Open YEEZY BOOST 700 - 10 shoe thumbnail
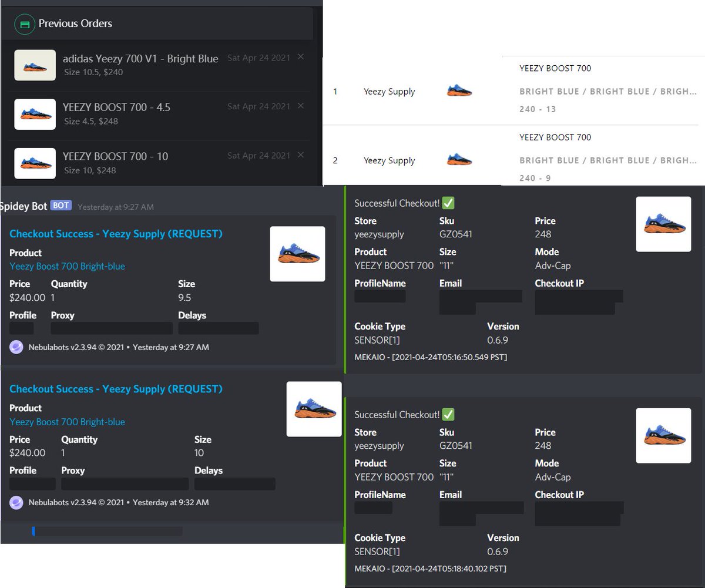The width and height of the screenshot is (705, 588). [35, 163]
